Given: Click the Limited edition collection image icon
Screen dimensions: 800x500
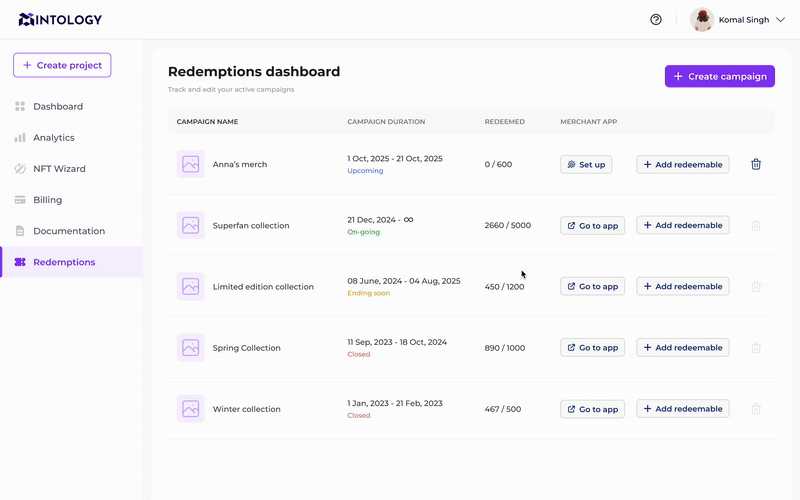Looking at the screenshot, I should [190, 286].
